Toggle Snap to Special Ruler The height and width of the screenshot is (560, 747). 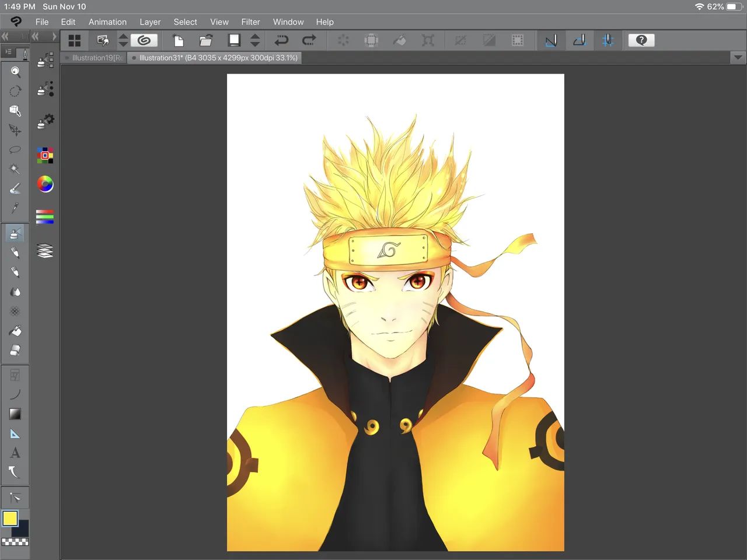580,40
